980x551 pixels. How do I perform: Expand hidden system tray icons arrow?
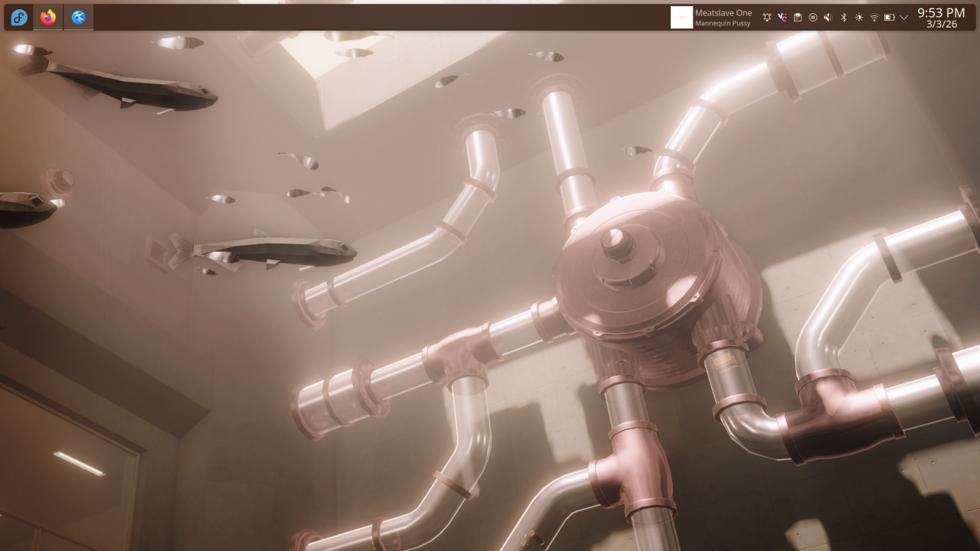coord(904,18)
